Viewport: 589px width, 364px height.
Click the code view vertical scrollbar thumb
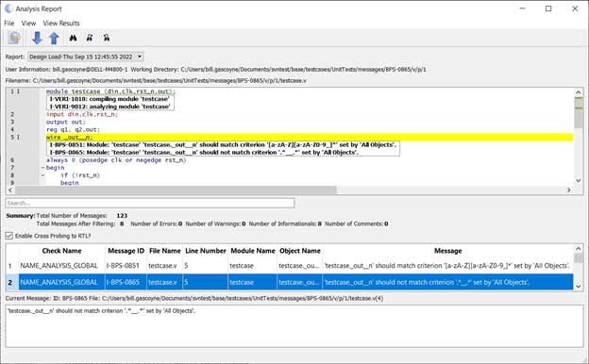[578, 113]
